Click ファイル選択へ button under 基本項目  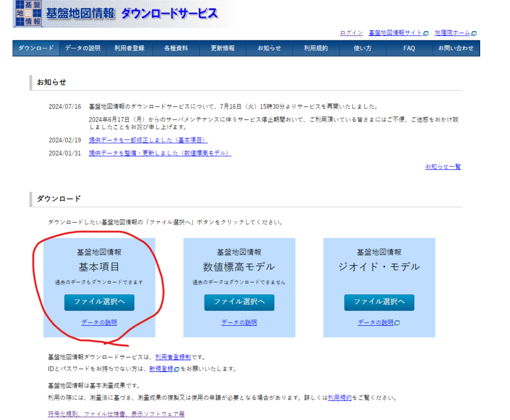(x=99, y=302)
